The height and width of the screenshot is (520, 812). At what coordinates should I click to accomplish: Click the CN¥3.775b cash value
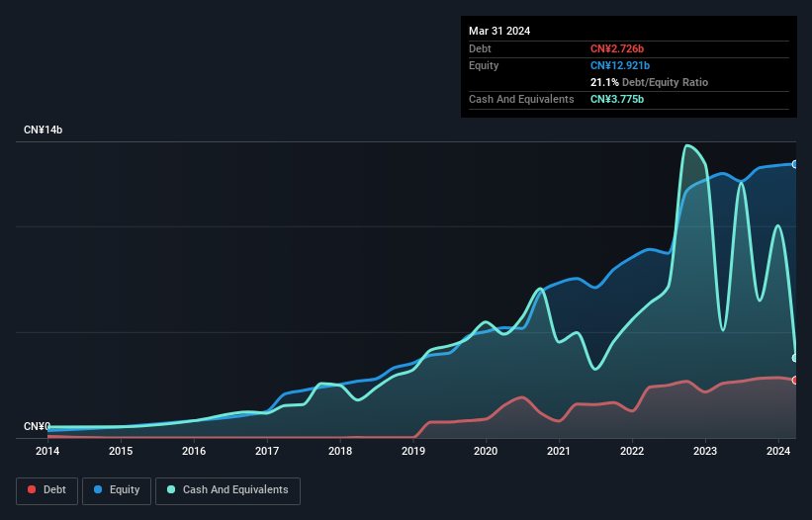[x=617, y=99]
